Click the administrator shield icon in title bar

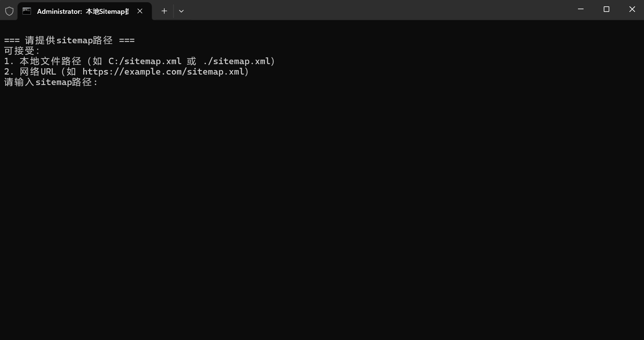click(9, 11)
